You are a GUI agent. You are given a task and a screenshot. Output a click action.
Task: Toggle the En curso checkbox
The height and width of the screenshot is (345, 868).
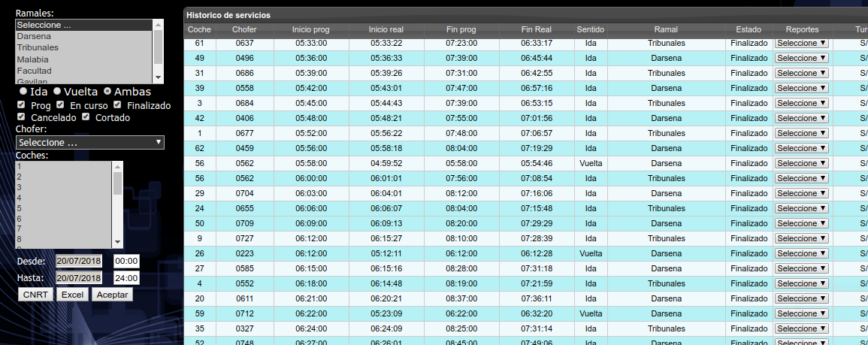point(61,105)
